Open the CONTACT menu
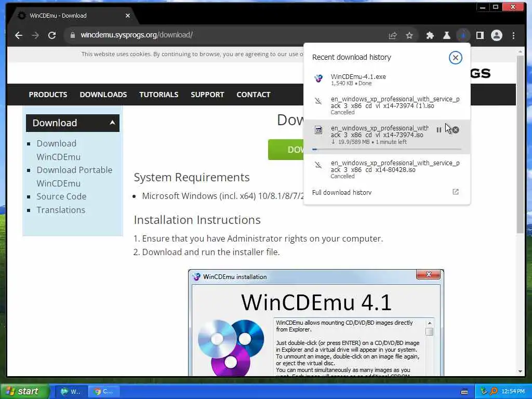 (254, 95)
